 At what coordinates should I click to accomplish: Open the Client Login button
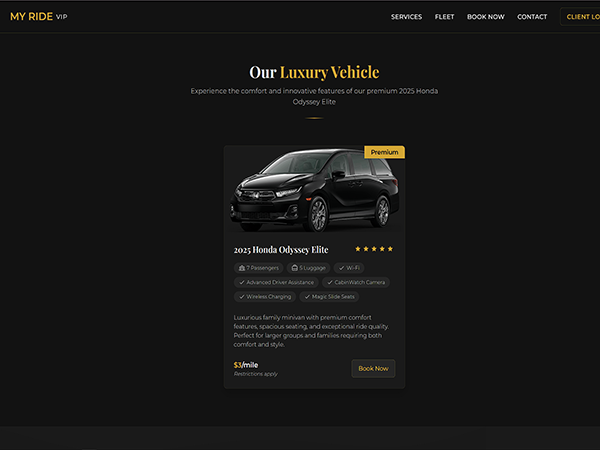pos(580,17)
